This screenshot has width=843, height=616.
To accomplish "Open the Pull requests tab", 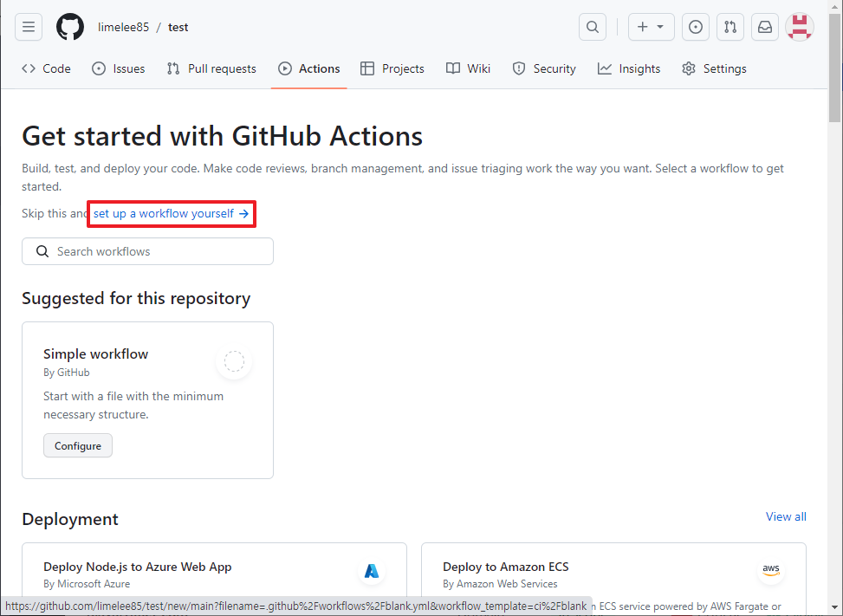I will pyautogui.click(x=211, y=68).
